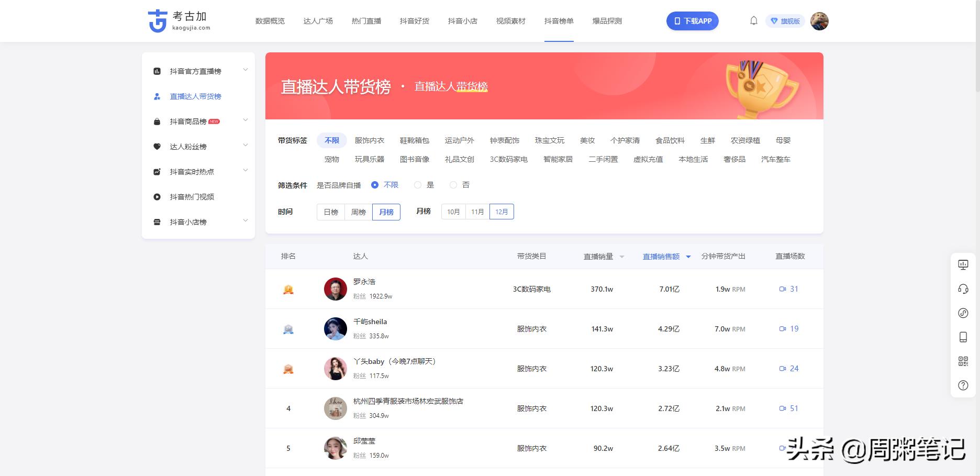The height and width of the screenshot is (476, 980).
Task: Expand 抖音官方直播榜 sidebar chevron
Action: [245, 70]
